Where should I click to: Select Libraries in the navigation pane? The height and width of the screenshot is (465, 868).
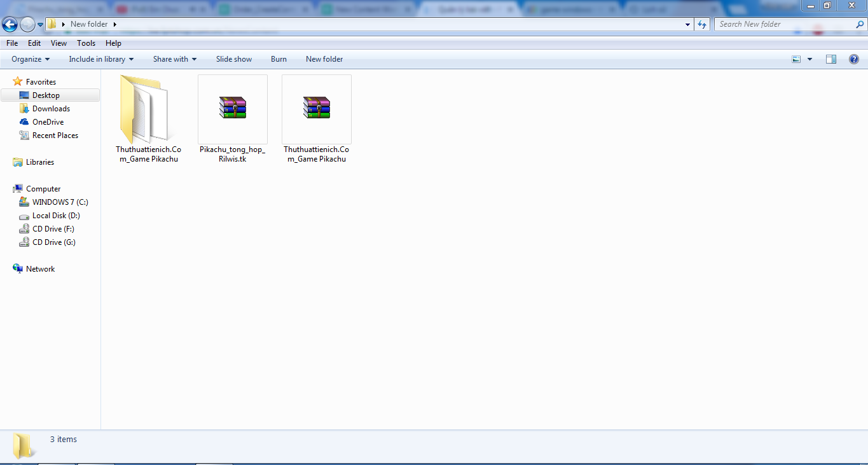click(40, 162)
